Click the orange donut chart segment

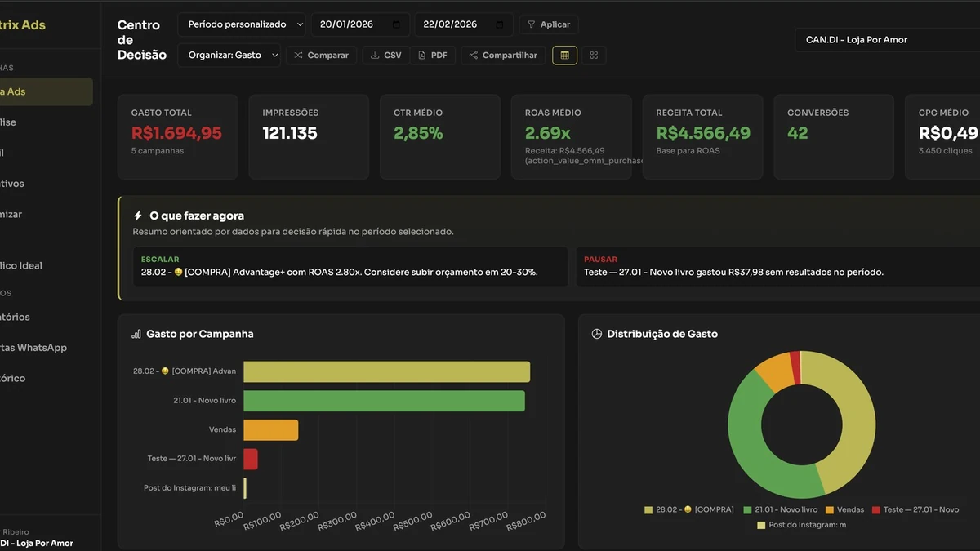pyautogui.click(x=773, y=373)
